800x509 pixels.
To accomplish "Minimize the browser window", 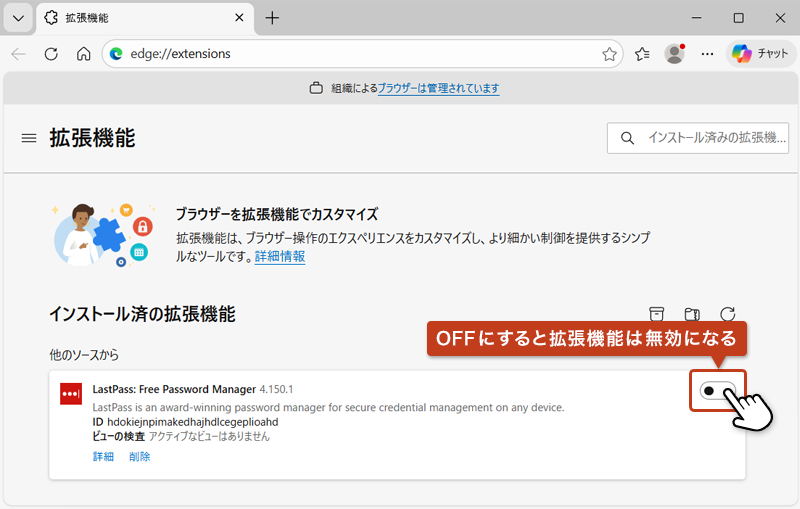I will tap(696, 18).
